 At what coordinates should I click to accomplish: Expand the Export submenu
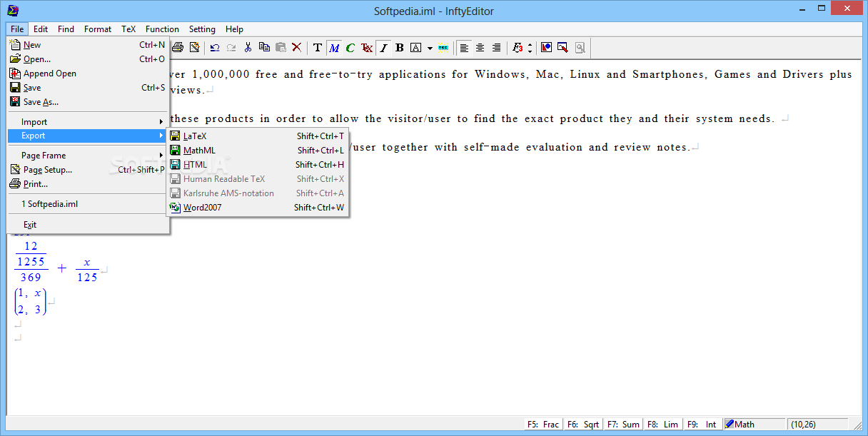coord(88,136)
